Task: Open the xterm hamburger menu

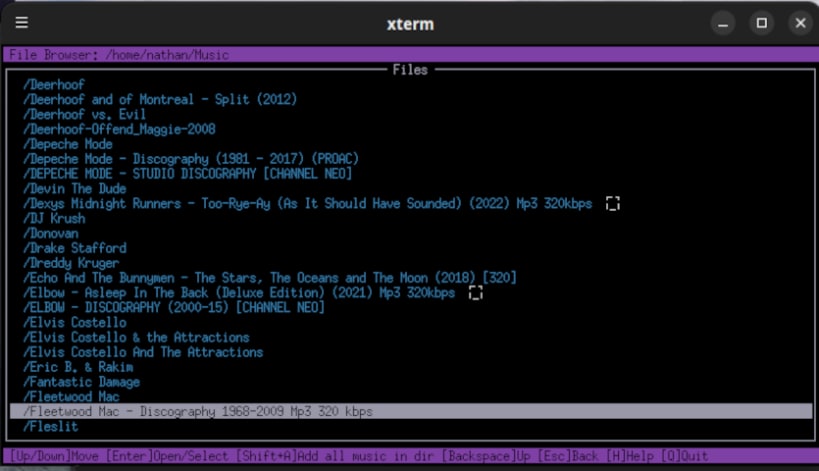Action: tap(21, 22)
